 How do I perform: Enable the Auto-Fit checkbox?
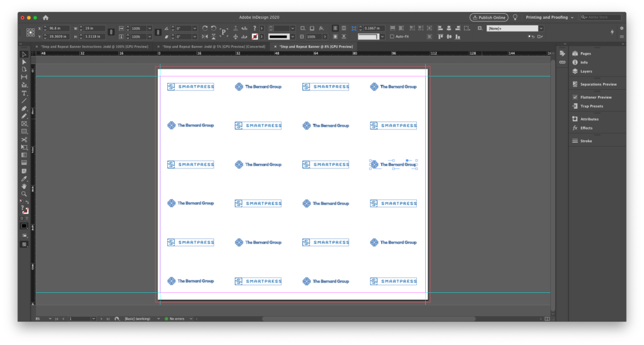[392, 36]
